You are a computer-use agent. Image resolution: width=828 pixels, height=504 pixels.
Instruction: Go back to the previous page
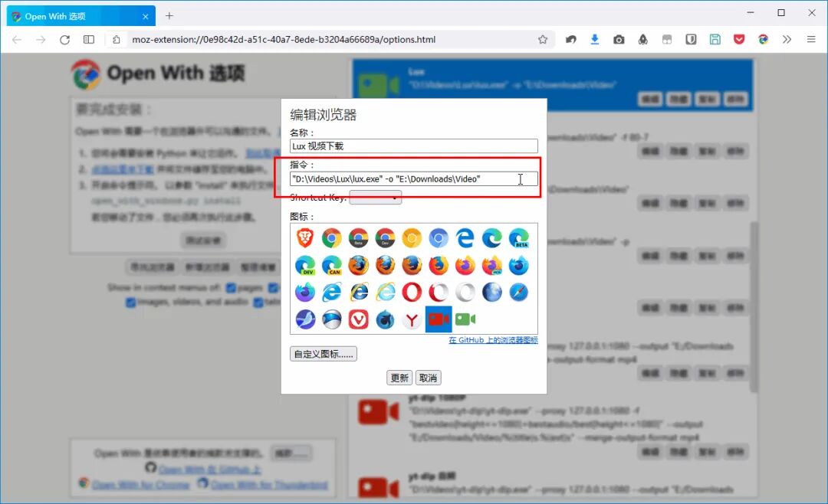[x=17, y=40]
